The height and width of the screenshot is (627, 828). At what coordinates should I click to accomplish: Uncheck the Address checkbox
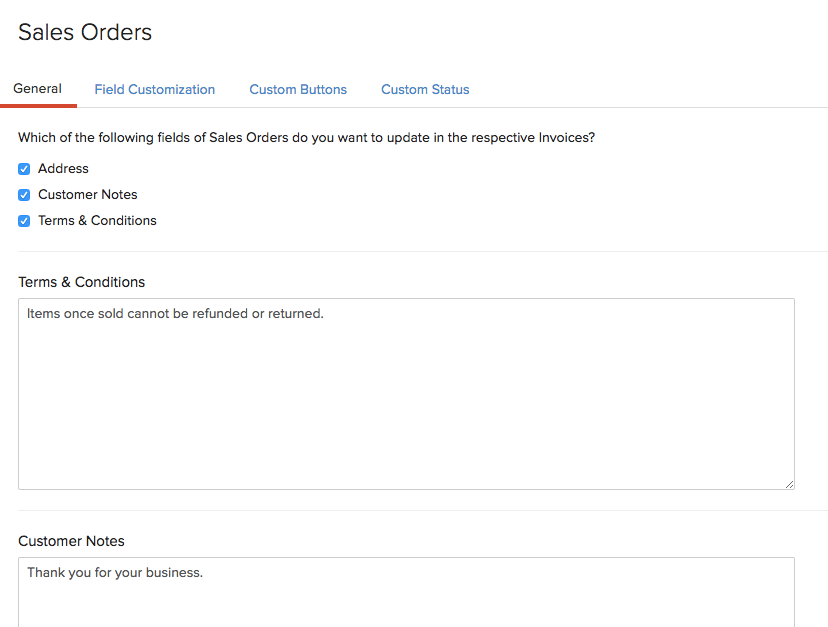[23, 169]
